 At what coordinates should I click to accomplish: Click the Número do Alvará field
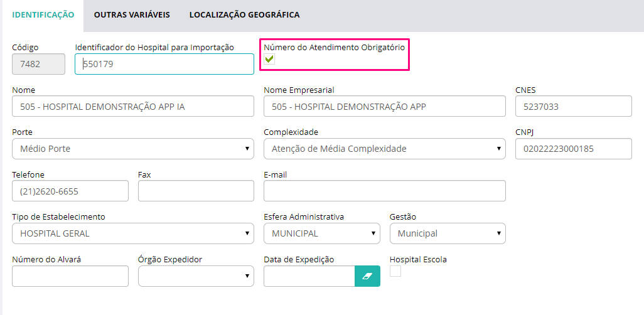tap(70, 276)
